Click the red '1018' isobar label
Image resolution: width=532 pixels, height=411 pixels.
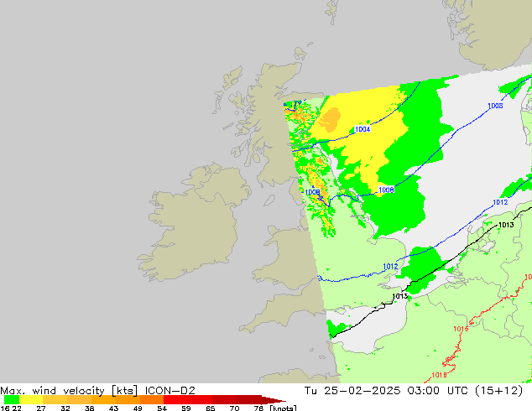click(x=440, y=375)
